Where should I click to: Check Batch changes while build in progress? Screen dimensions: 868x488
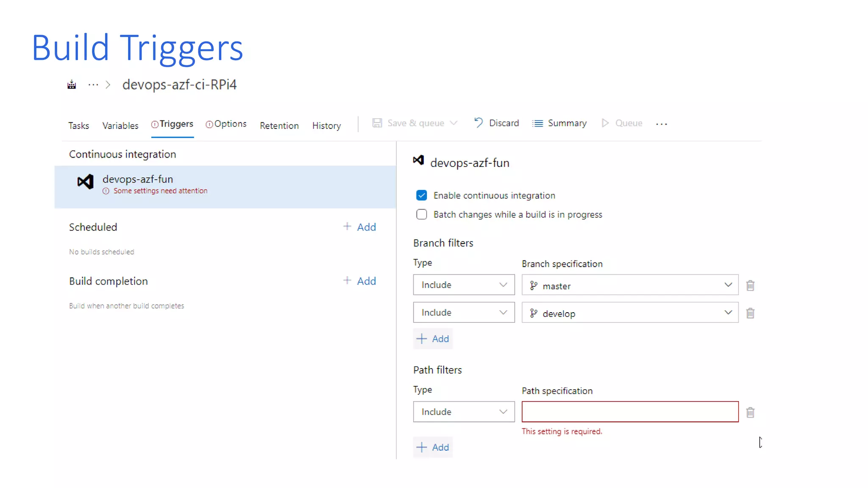(421, 214)
